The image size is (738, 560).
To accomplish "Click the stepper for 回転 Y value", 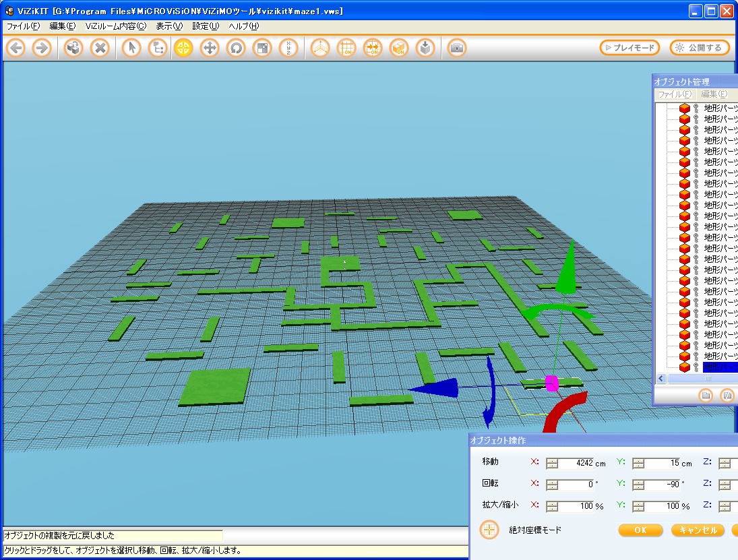I will click(638, 485).
